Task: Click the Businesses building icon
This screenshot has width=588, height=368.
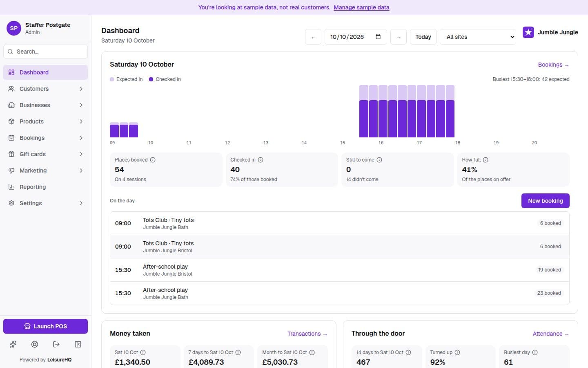Action: (11, 105)
